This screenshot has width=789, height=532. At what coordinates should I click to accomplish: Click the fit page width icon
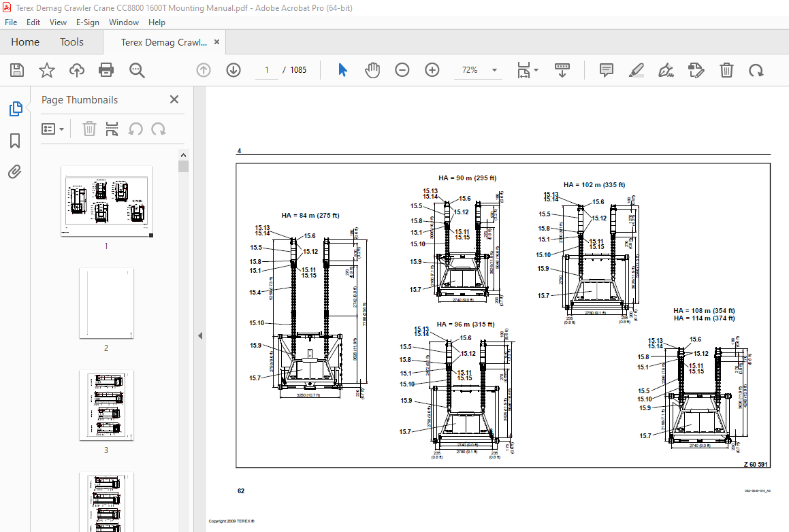(x=524, y=70)
